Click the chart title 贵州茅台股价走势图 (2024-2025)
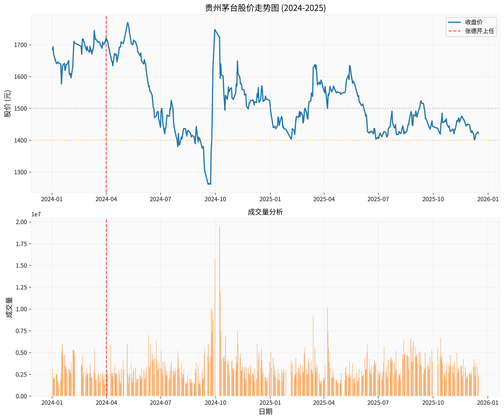 click(265, 8)
